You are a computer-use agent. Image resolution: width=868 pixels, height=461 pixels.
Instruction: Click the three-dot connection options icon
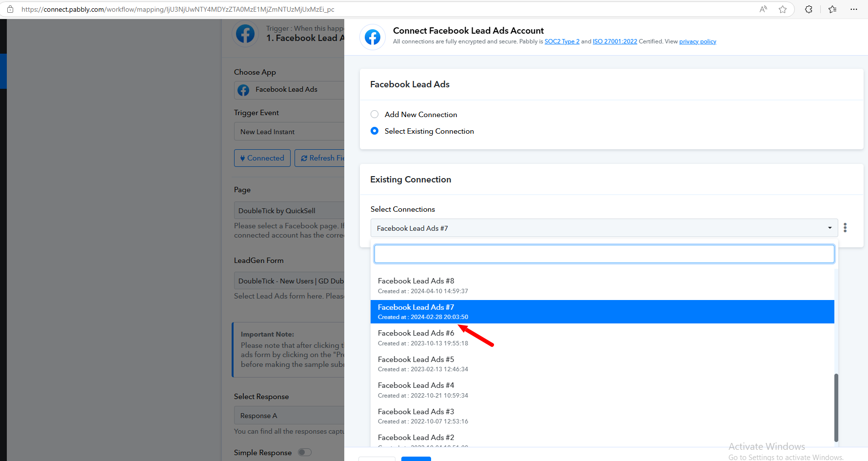(x=845, y=228)
